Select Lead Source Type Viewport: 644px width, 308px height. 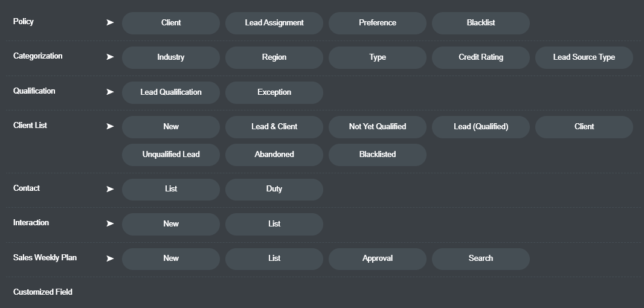tap(584, 57)
